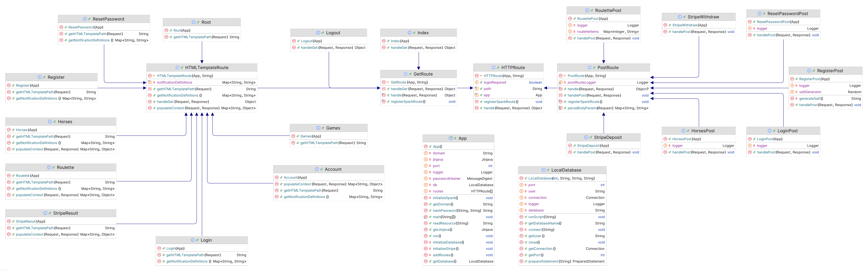Select the class icon in Games header
Image resolution: width=868 pixels, height=271 pixels.
coord(318,128)
